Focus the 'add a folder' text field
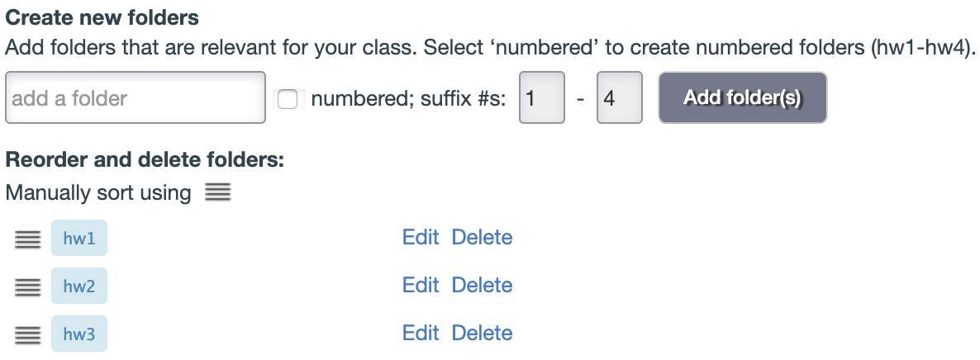The image size is (980, 360). click(x=135, y=99)
